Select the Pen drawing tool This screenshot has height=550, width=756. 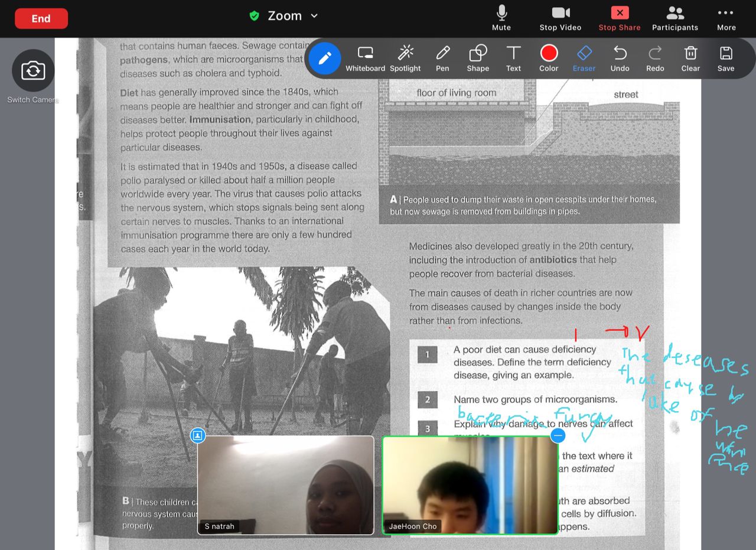click(x=442, y=58)
